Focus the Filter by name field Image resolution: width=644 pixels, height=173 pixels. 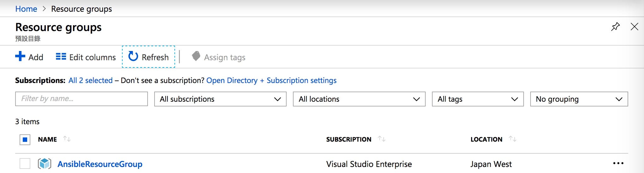(x=82, y=99)
